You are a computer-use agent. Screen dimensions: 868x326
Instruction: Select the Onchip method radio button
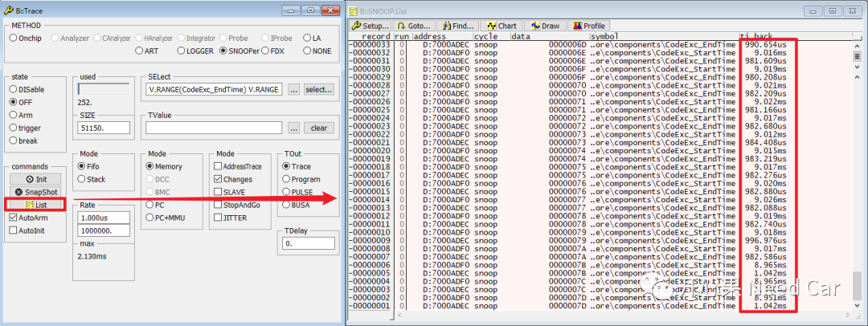[14, 38]
